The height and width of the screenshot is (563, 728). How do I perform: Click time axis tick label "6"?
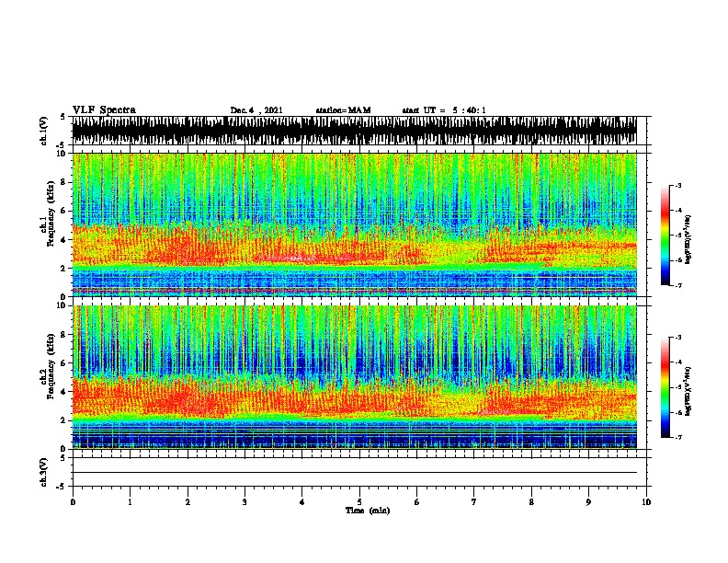tap(417, 502)
